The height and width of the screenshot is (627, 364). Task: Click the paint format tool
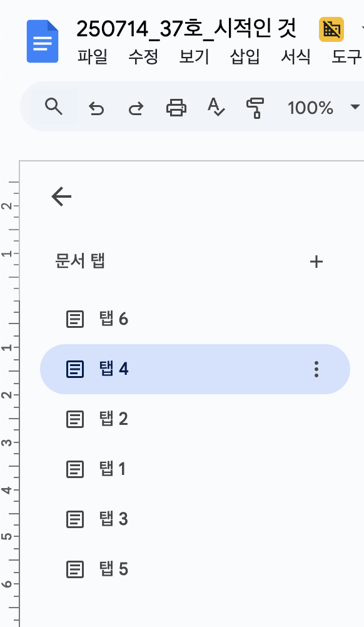[255, 108]
